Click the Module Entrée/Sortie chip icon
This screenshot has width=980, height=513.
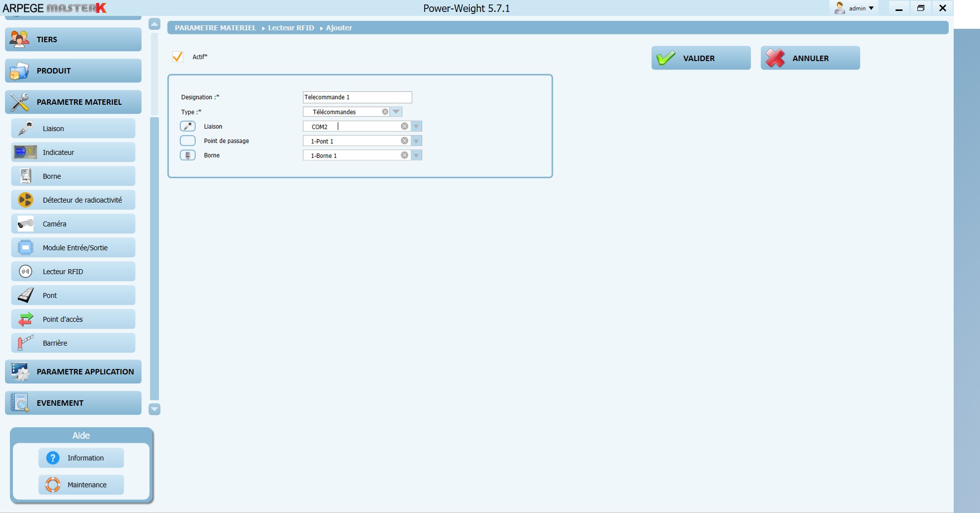click(x=25, y=248)
